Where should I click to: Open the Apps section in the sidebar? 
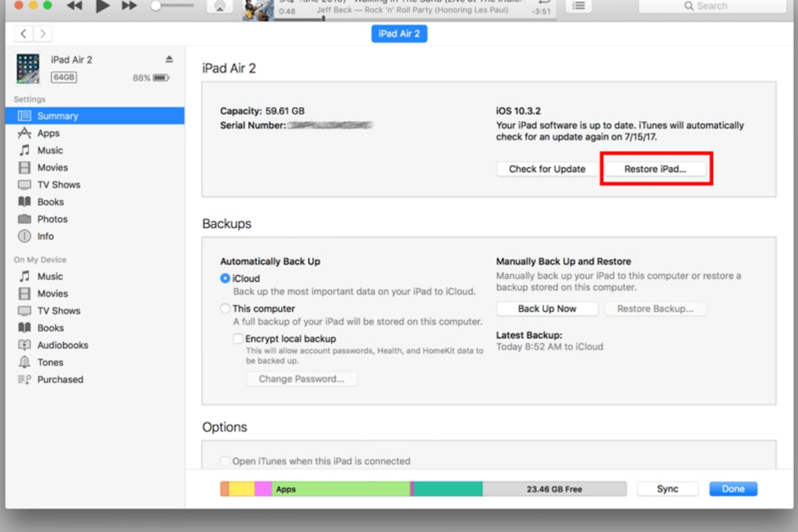point(50,132)
